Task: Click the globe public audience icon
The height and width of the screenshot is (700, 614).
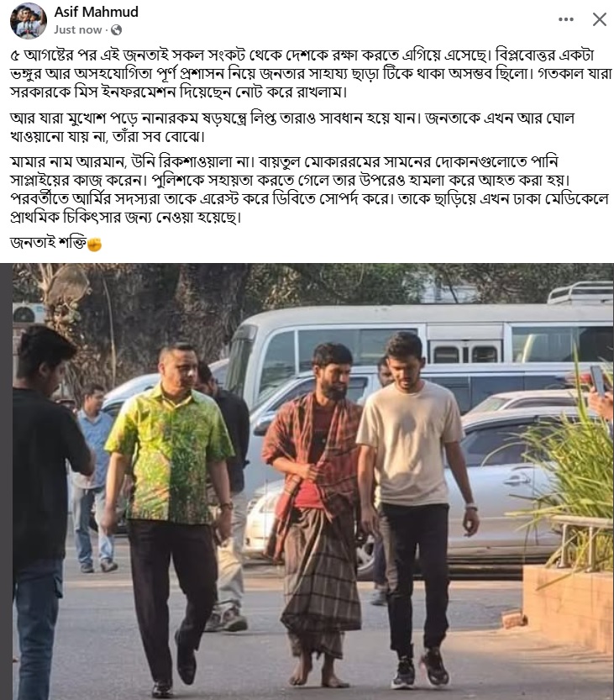Action: 117,30
